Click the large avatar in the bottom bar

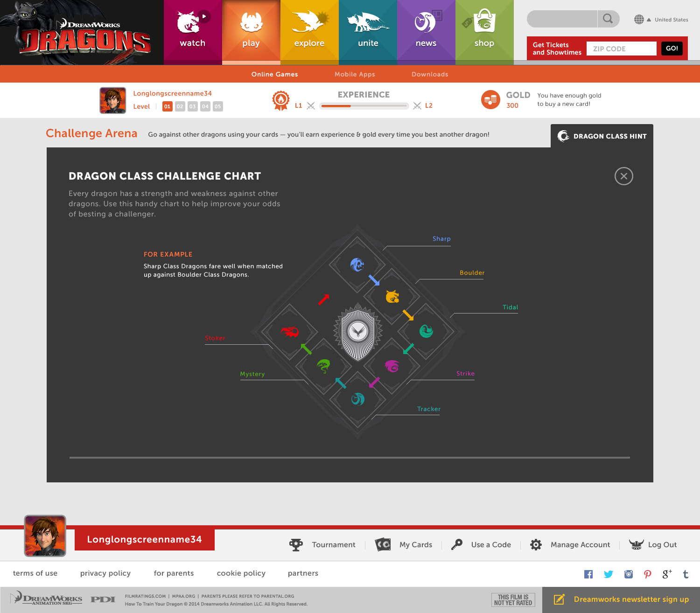point(45,536)
